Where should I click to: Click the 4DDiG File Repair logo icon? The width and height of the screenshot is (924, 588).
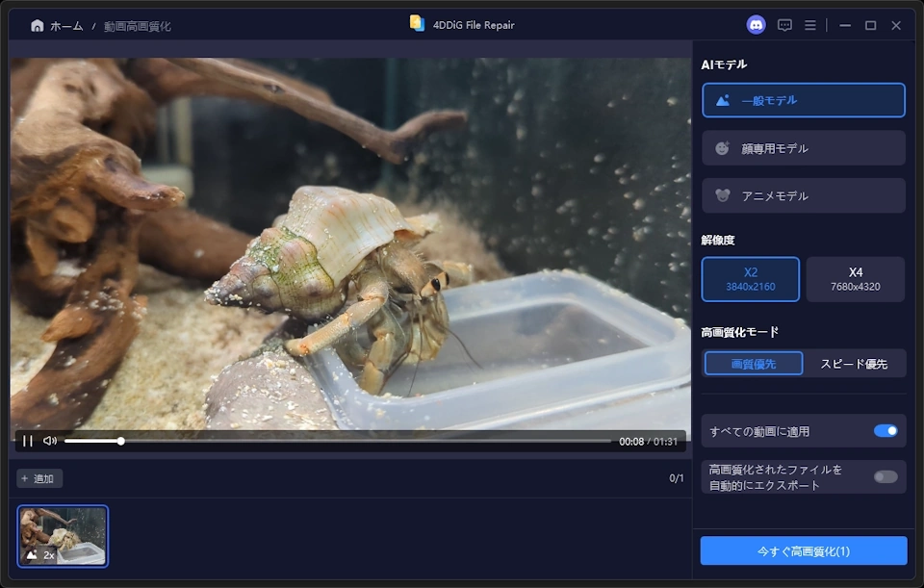pos(417,23)
